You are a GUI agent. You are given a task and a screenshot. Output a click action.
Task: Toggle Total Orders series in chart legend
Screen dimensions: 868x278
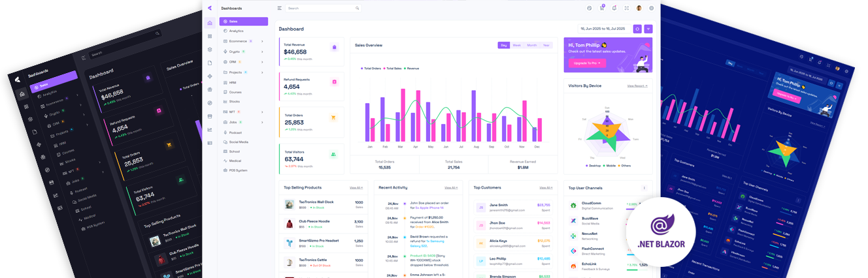pyautogui.click(x=371, y=68)
